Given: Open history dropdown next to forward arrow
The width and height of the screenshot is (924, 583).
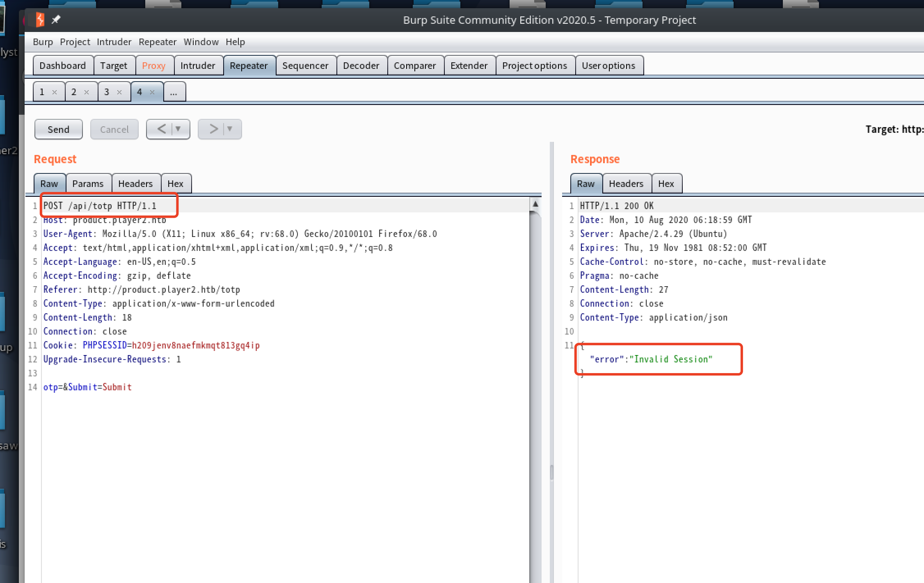Looking at the screenshot, I should click(230, 129).
